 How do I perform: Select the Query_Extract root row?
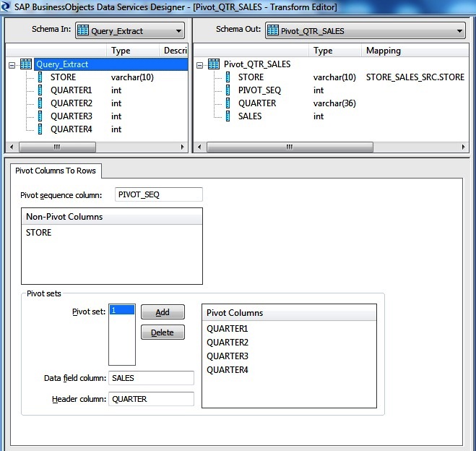(x=111, y=64)
